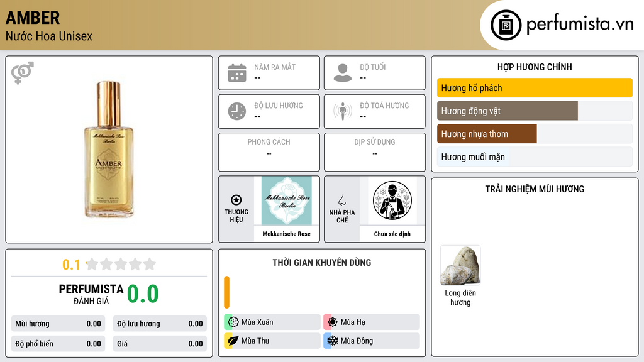Select the Mùa Đông season button
644x362 pixels.
pyautogui.click(x=372, y=341)
